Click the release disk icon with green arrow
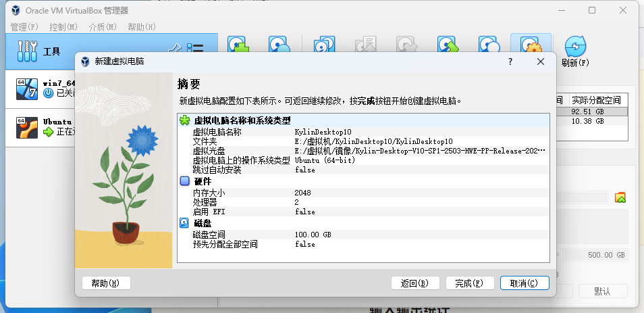644x313 pixels. [448, 45]
